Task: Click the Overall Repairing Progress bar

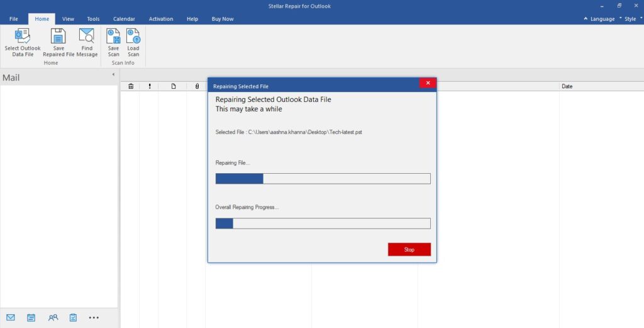Action: (x=323, y=223)
